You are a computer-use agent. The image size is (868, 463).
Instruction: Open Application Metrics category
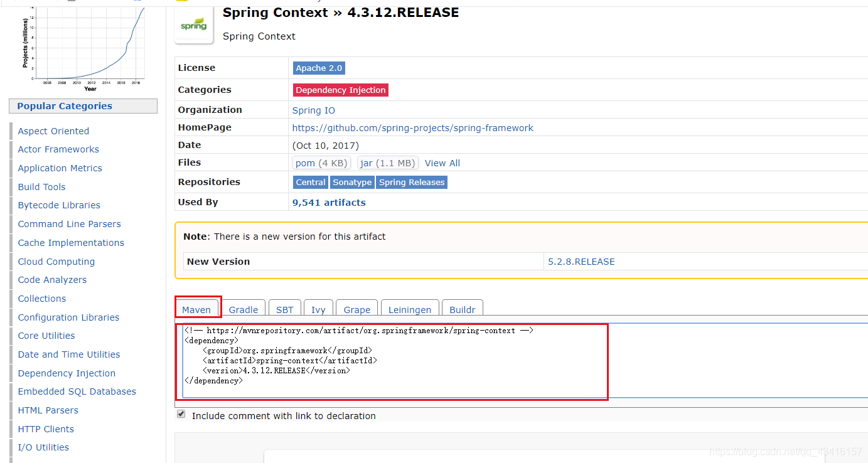click(x=60, y=168)
